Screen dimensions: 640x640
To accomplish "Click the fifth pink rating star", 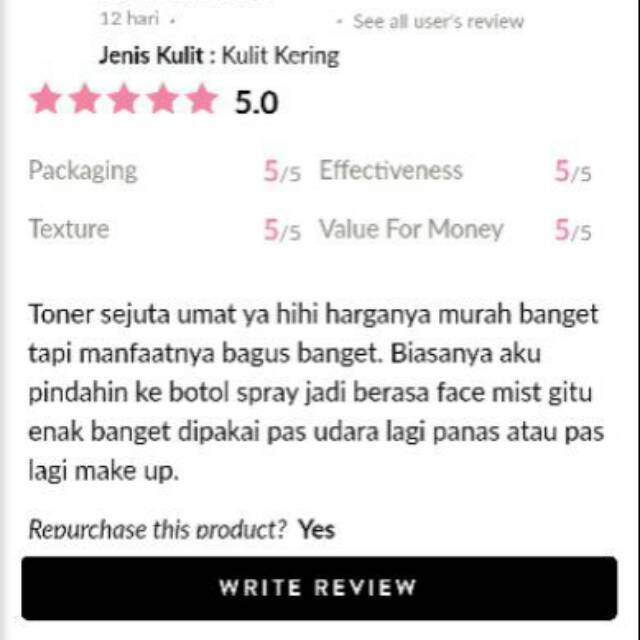I will pos(202,98).
